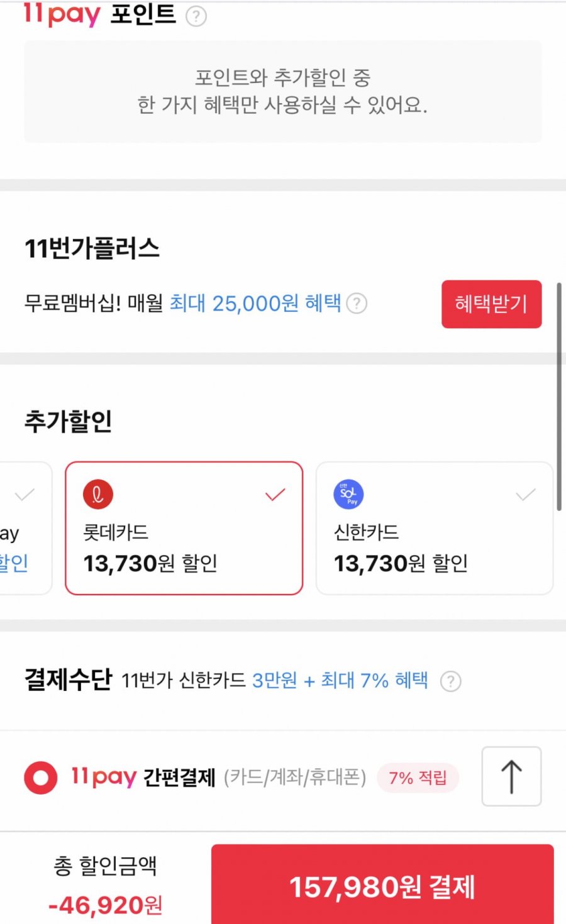Viewport: 566px width, 924px height.
Task: Tap the 157,980원 결제 payment button
Action: coord(382,886)
